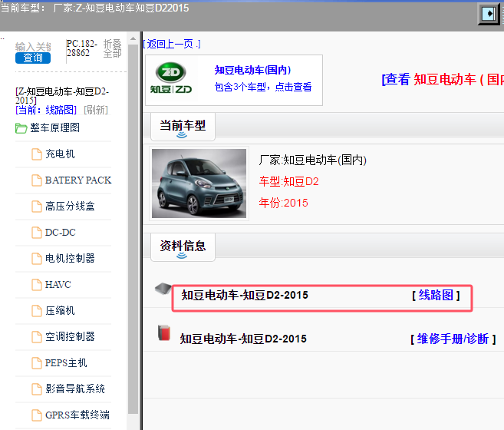The image size is (504, 430).
Task: Click the 年份:2015 text
Action: pos(284,203)
